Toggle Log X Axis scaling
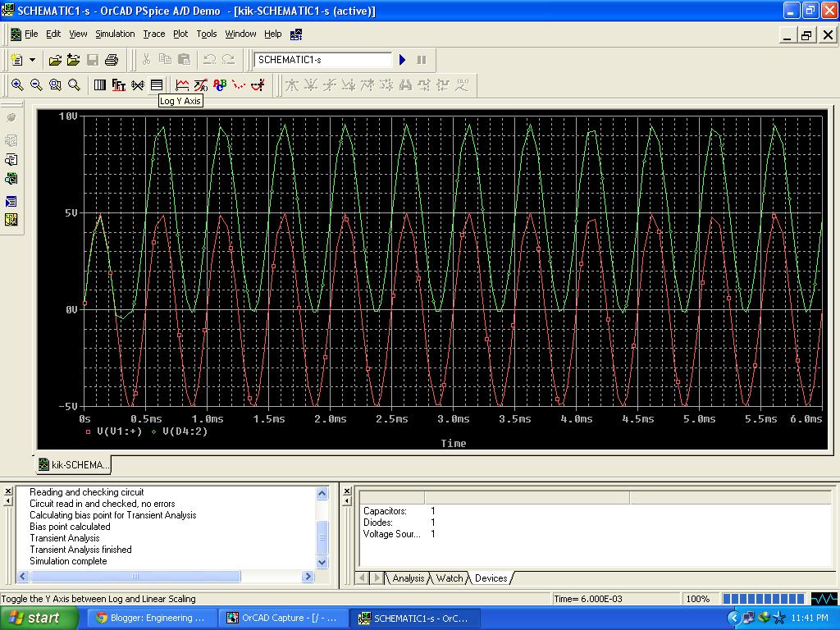The width and height of the screenshot is (840, 630). coord(99,84)
